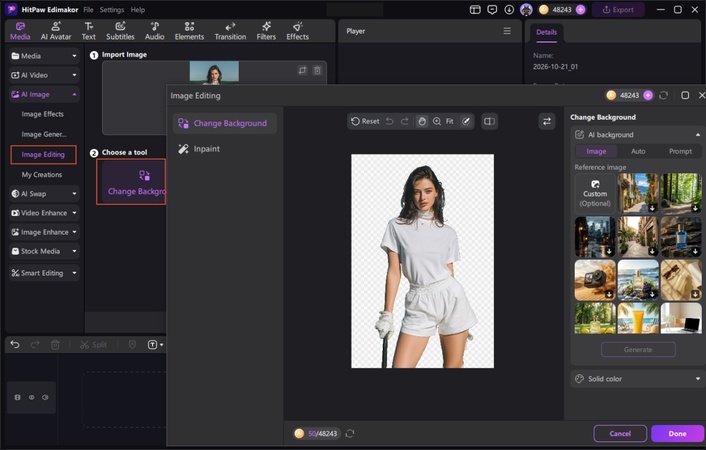Open the Transition tab
Screen dimensions: 706x450
click(230, 31)
